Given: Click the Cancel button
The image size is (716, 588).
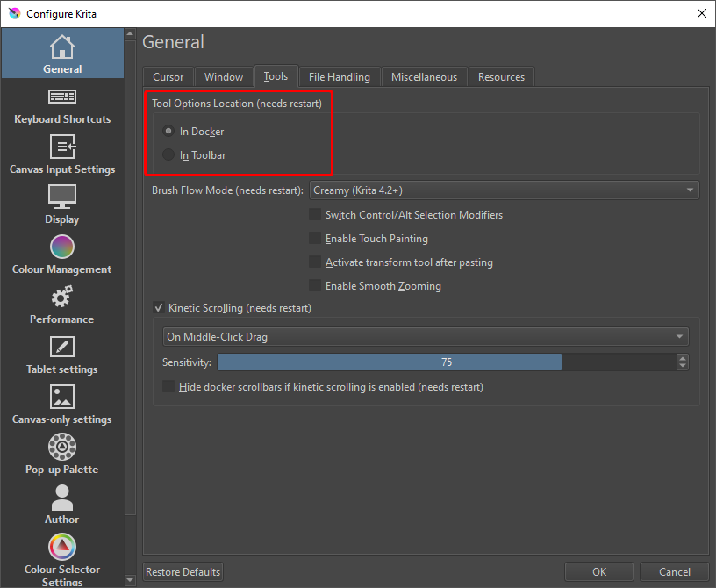Looking at the screenshot, I should coord(675,572).
